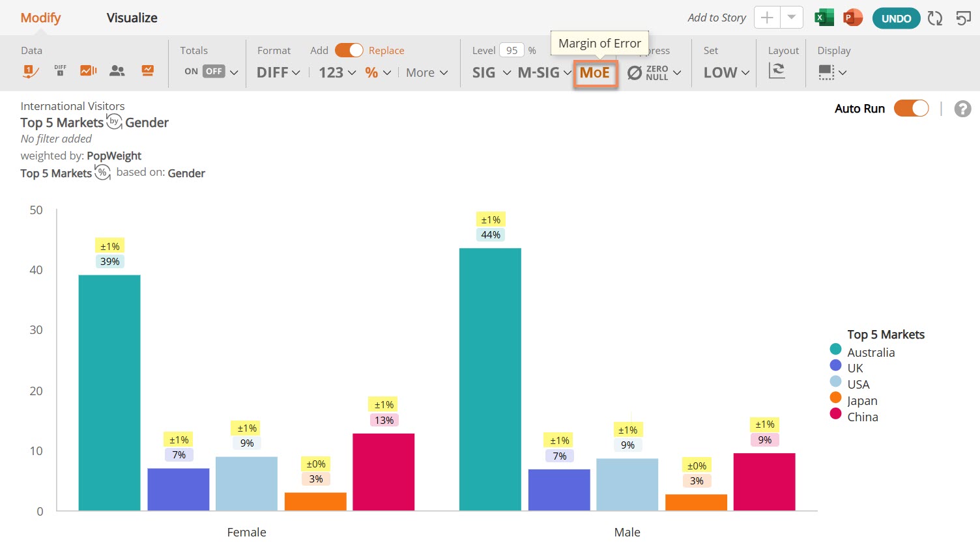Toggle the Auto Run switch
980x556 pixels.
coord(911,109)
